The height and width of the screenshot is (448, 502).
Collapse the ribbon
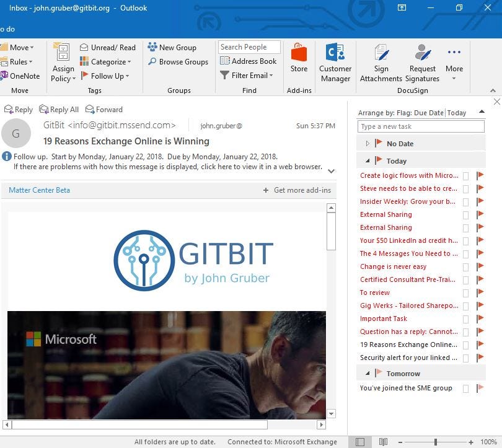point(493,91)
